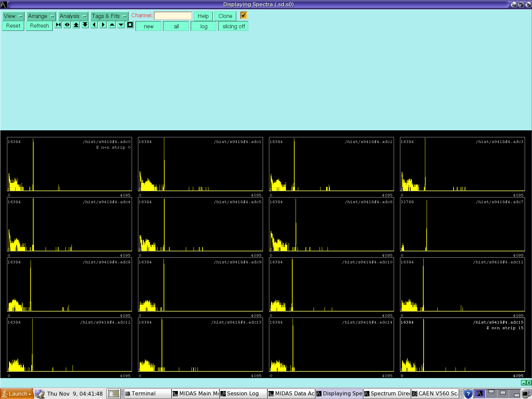Toggle the log scale button
Screen dimensions: 532x399
point(203,26)
